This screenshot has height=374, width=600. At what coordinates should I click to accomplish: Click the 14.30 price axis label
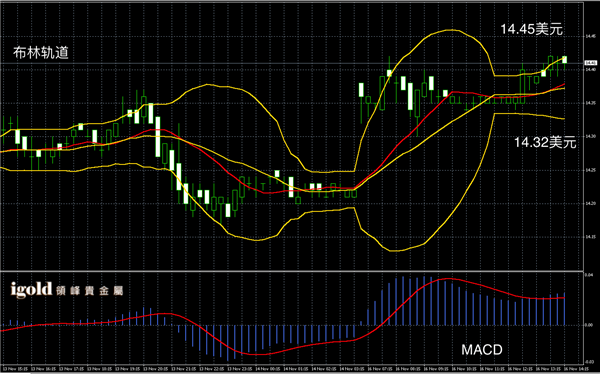pyautogui.click(x=590, y=136)
